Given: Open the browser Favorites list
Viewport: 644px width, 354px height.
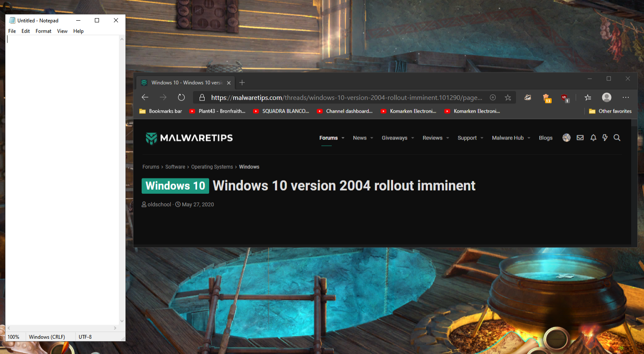Looking at the screenshot, I should tap(588, 97).
